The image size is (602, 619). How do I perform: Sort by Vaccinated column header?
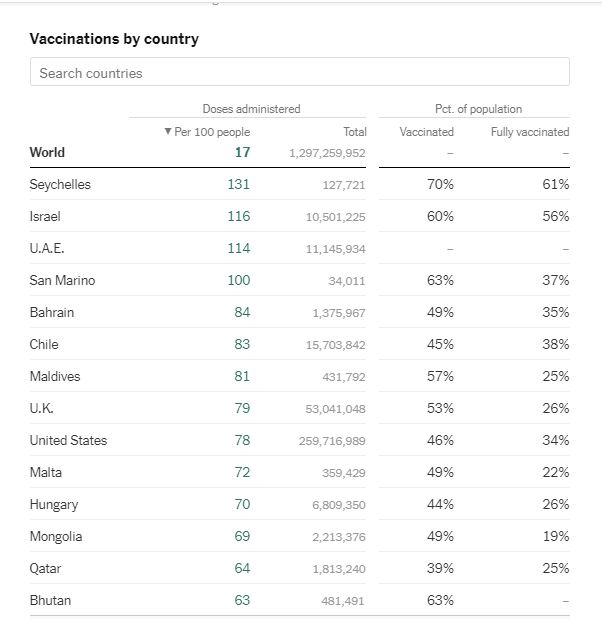[x=426, y=132]
